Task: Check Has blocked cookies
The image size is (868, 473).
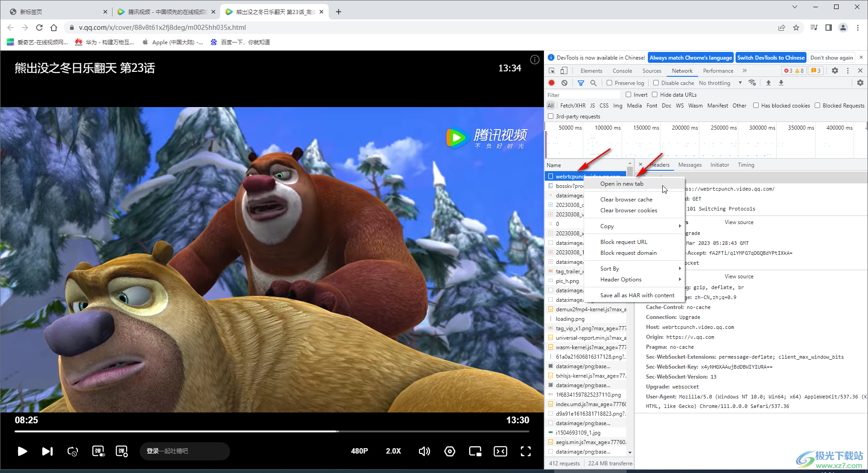Action: (x=756, y=105)
